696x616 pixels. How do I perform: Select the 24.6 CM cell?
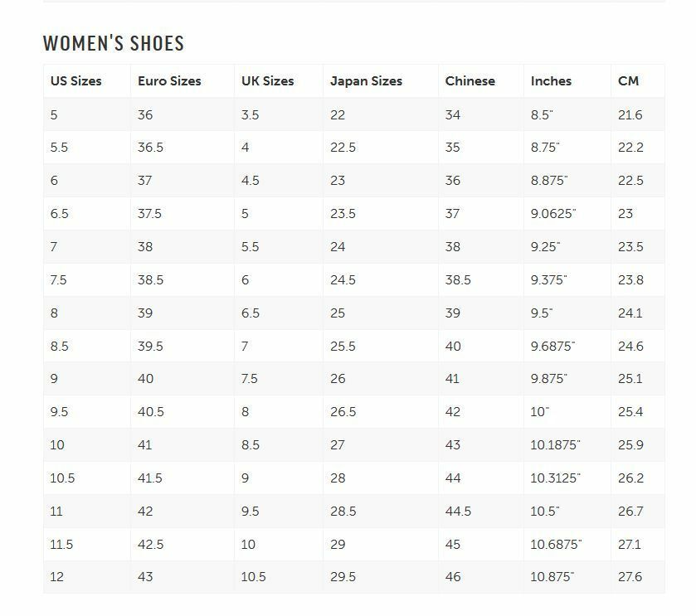[630, 347]
